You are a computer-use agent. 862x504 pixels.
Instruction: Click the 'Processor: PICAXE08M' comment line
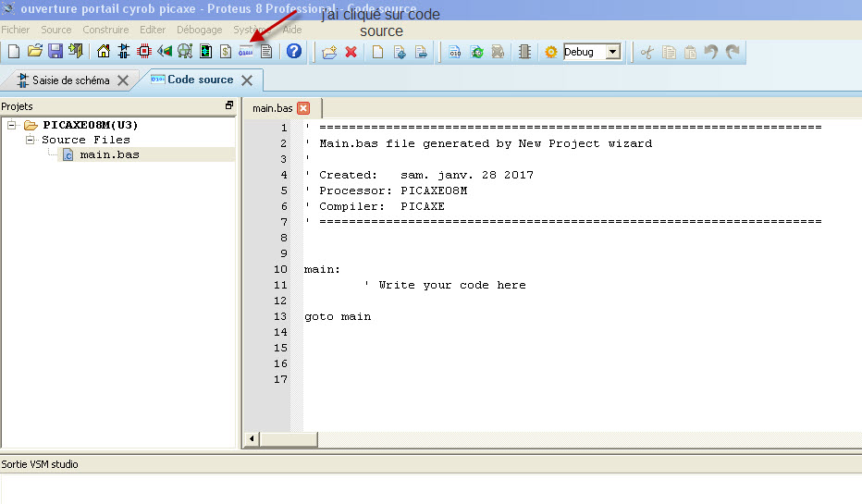pyautogui.click(x=387, y=191)
